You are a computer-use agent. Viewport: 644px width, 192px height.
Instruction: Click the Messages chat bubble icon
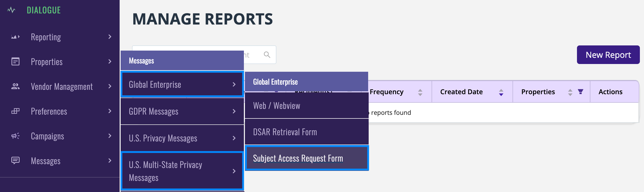click(15, 161)
